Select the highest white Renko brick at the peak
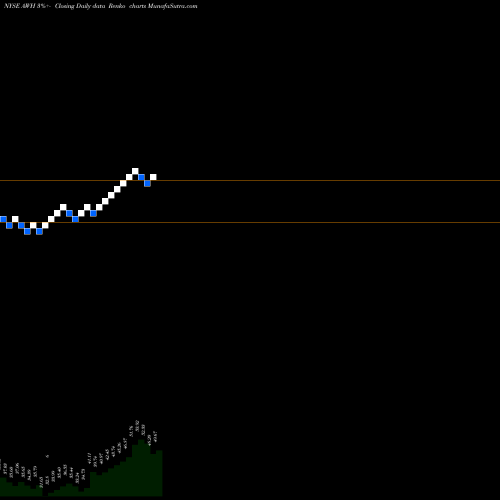The height and width of the screenshot is (500, 500). coord(135,171)
